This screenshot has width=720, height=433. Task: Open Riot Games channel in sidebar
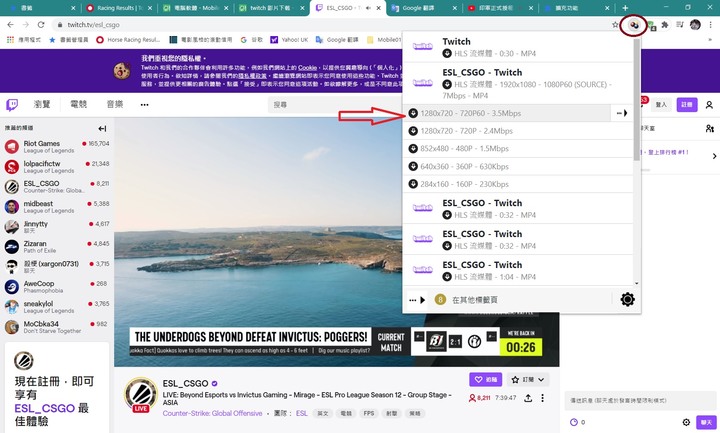pyautogui.click(x=57, y=146)
